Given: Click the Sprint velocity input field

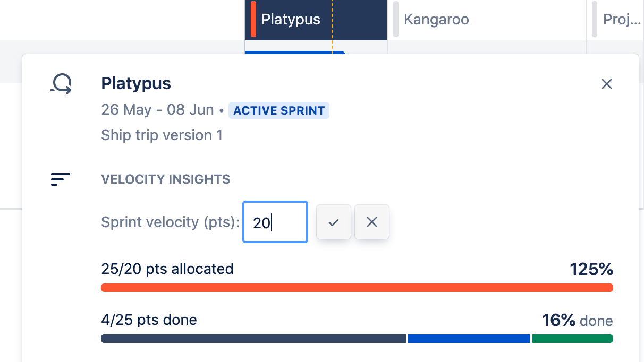Looking at the screenshot, I should click(x=275, y=222).
